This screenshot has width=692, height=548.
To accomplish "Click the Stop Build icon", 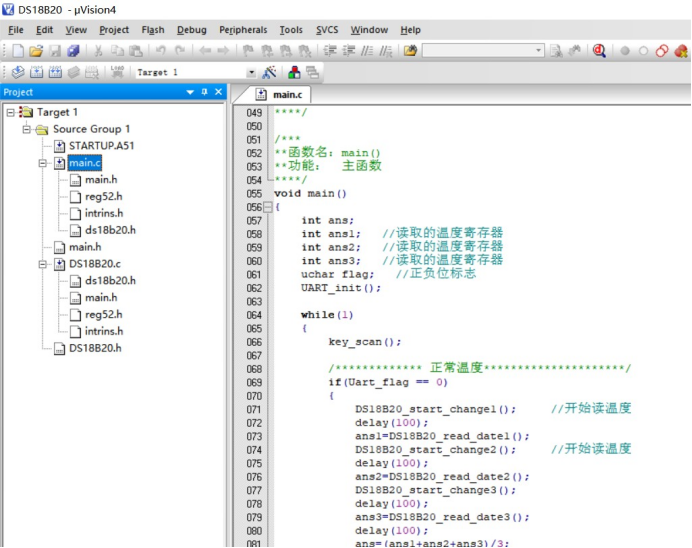I will click(x=91, y=72).
